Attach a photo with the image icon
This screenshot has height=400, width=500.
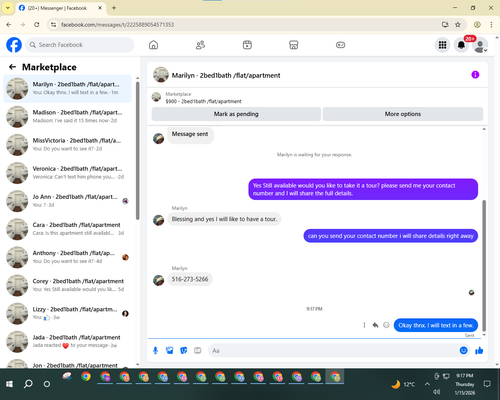[x=169, y=350]
